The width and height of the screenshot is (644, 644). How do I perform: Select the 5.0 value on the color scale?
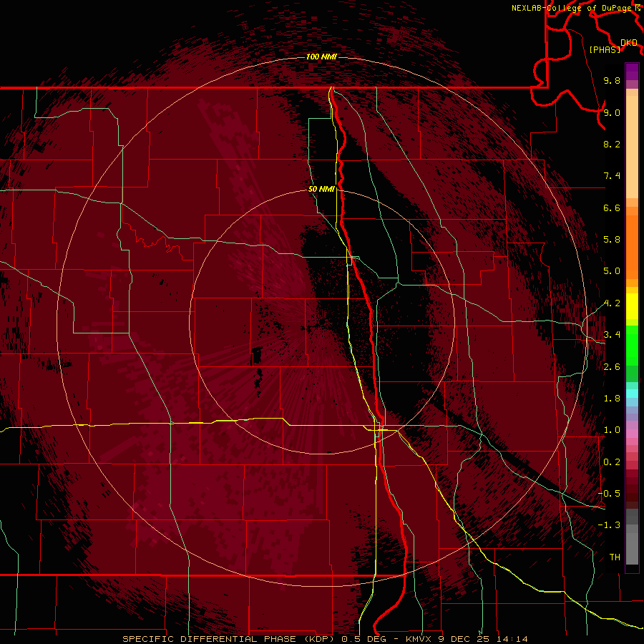612,271
